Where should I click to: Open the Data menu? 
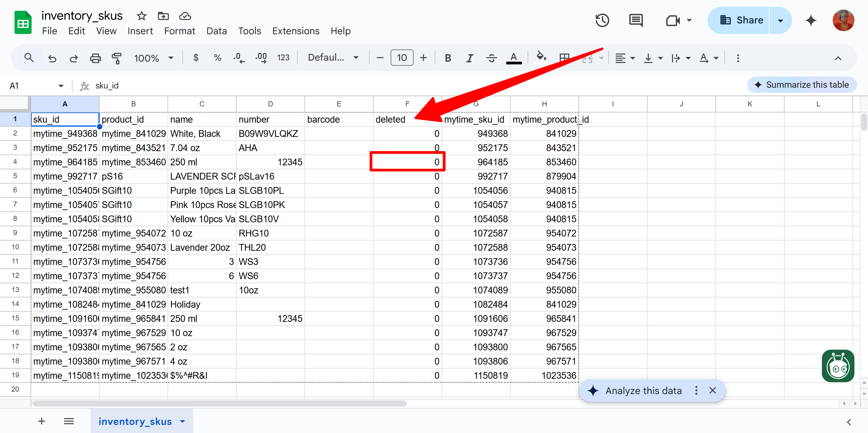216,31
